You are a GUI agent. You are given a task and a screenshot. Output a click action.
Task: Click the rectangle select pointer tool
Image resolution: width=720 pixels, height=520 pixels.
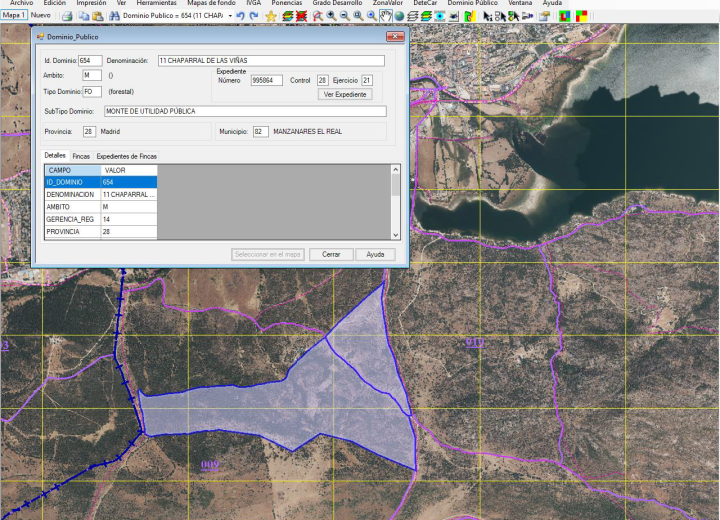click(501, 17)
